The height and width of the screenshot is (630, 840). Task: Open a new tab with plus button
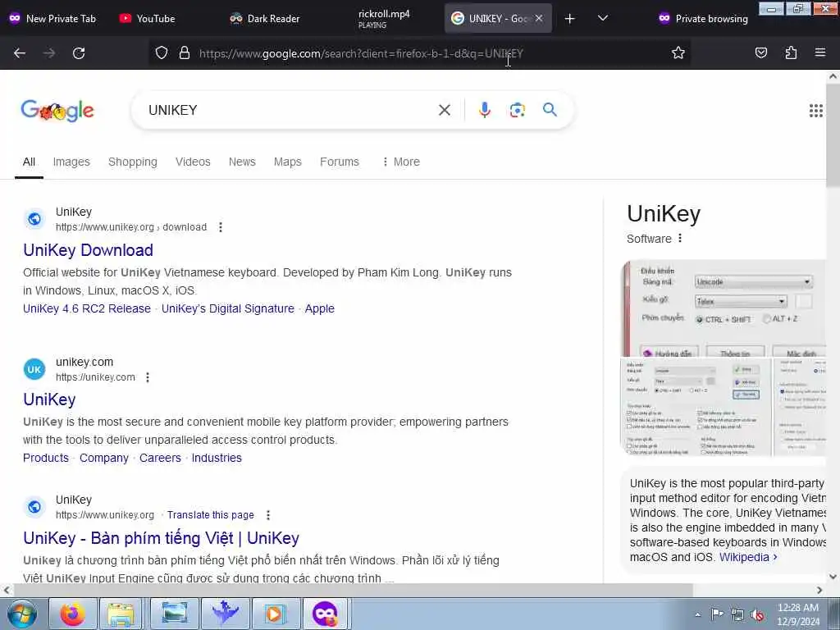570,19
